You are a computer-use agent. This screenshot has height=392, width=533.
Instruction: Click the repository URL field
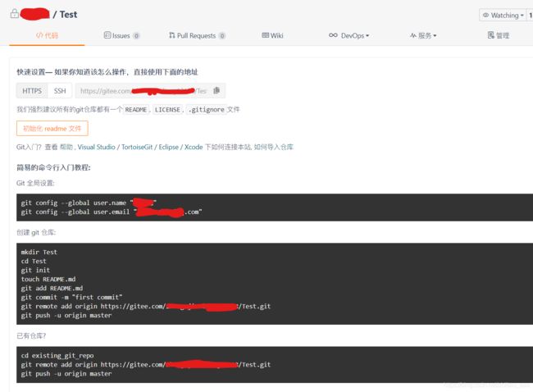tap(143, 91)
